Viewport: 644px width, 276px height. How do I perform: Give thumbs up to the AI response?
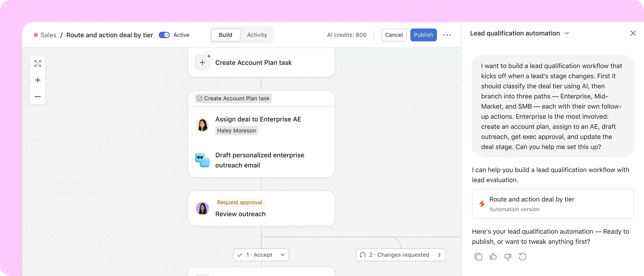493,257
